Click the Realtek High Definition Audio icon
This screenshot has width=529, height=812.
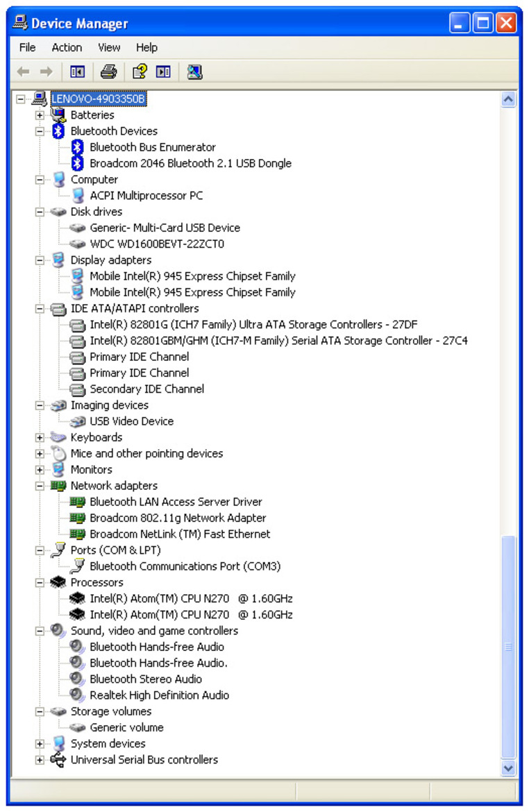pyautogui.click(x=77, y=695)
